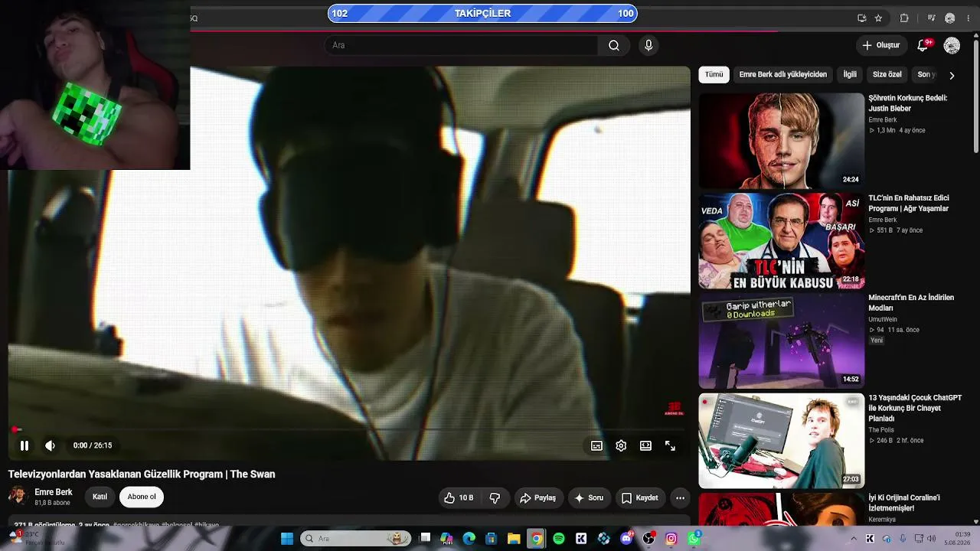This screenshot has width=980, height=551.
Task: Select the İlgili filter chip
Action: 850,74
